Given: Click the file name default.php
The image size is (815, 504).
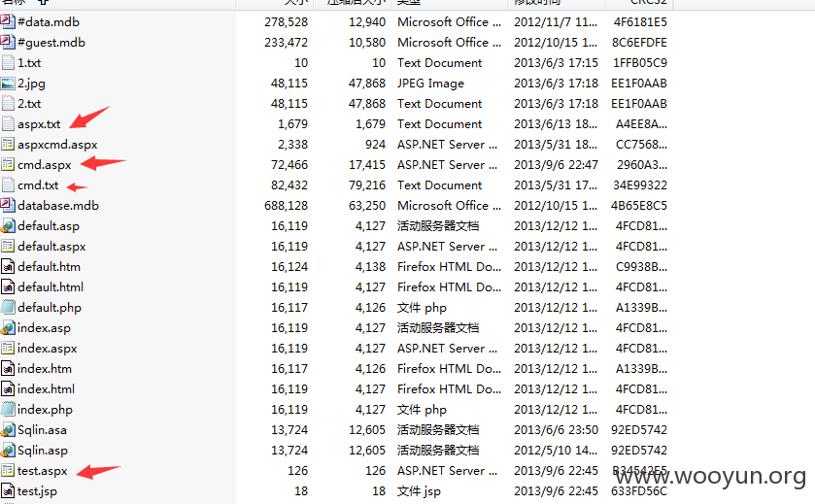Looking at the screenshot, I should pos(50,308).
